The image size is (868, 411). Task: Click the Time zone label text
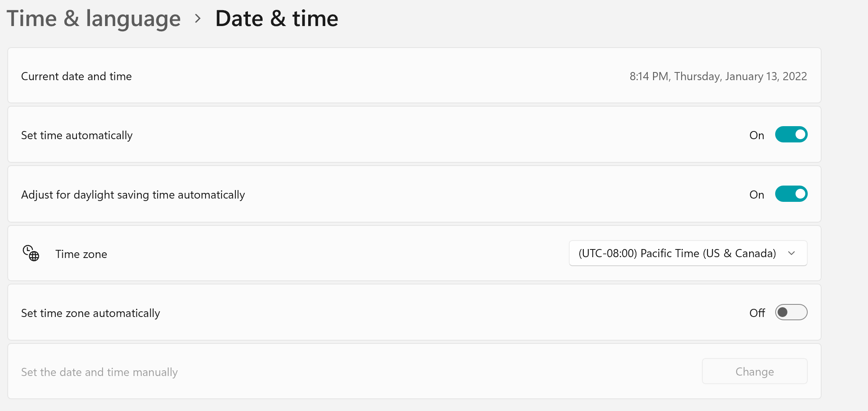[x=81, y=254]
